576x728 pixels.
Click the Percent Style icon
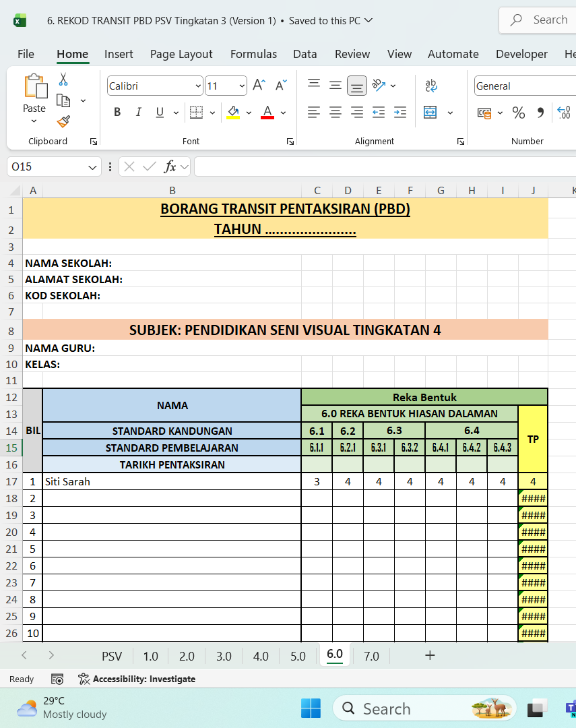point(518,113)
